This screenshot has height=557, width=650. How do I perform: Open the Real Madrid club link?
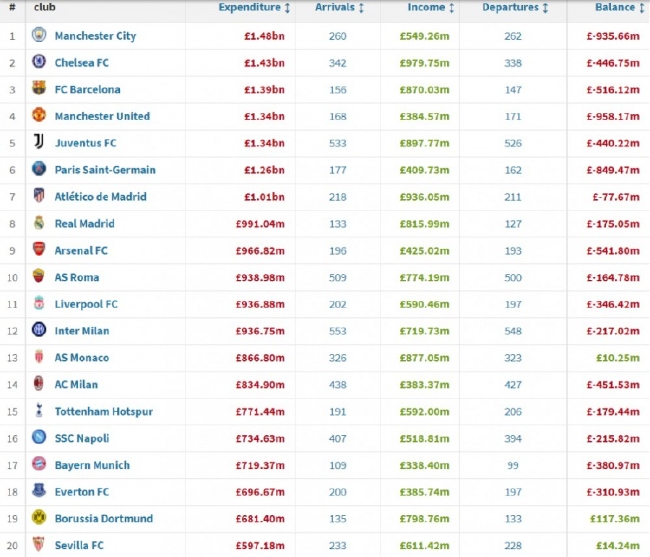pyautogui.click(x=84, y=223)
